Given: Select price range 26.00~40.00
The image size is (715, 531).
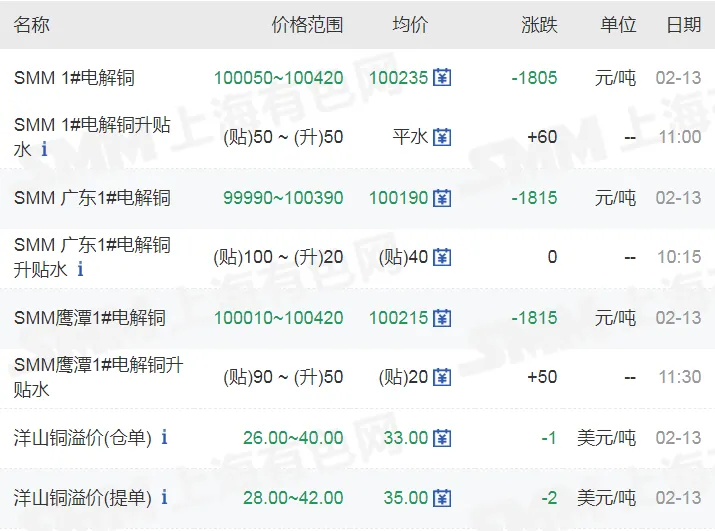Looking at the screenshot, I should pyautogui.click(x=293, y=438).
